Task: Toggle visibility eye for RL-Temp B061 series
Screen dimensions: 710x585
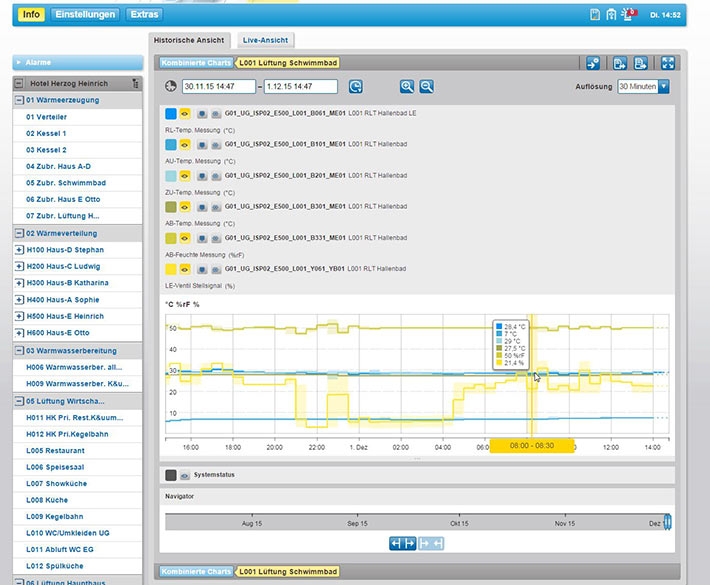Action: [x=186, y=115]
